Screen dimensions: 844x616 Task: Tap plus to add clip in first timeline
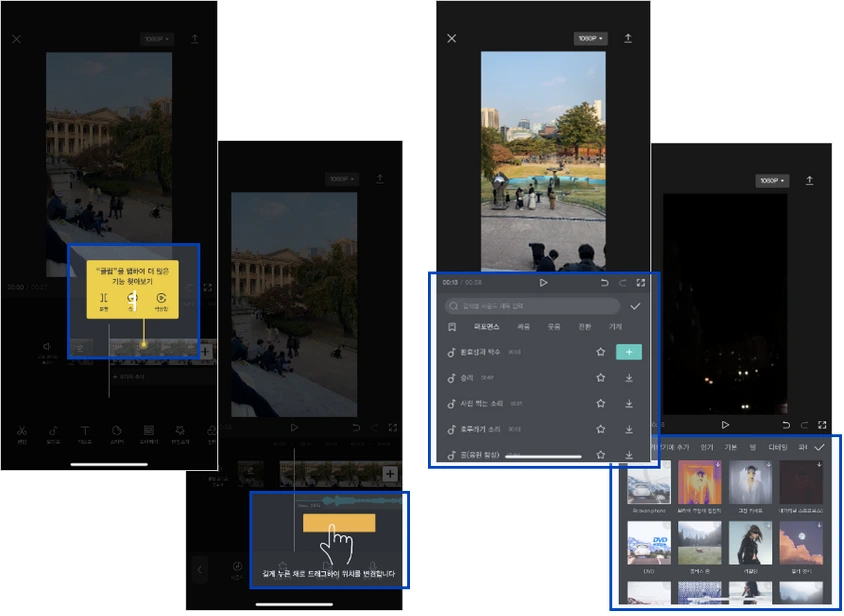pos(205,352)
